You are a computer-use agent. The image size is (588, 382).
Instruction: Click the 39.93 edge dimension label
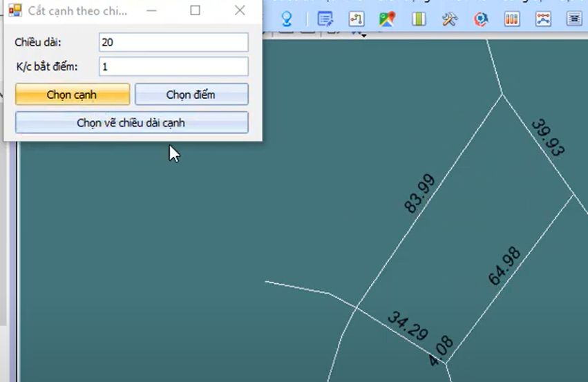point(548,137)
